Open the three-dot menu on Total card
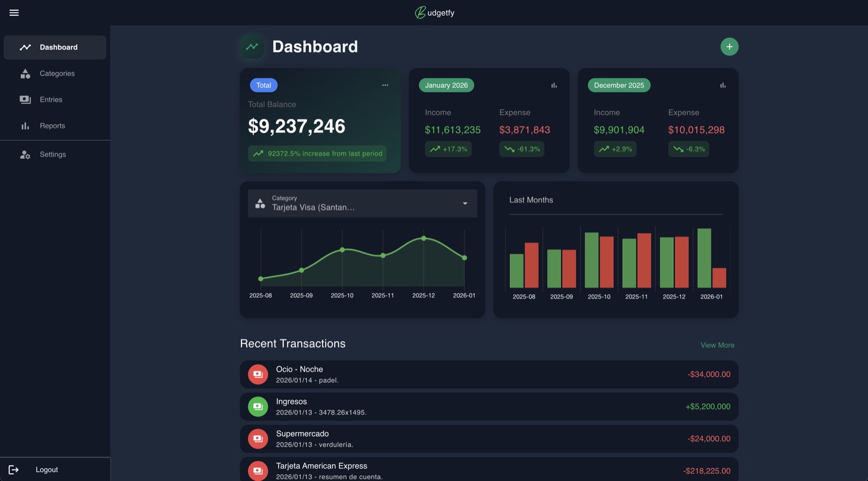This screenshot has width=868, height=481. click(385, 85)
